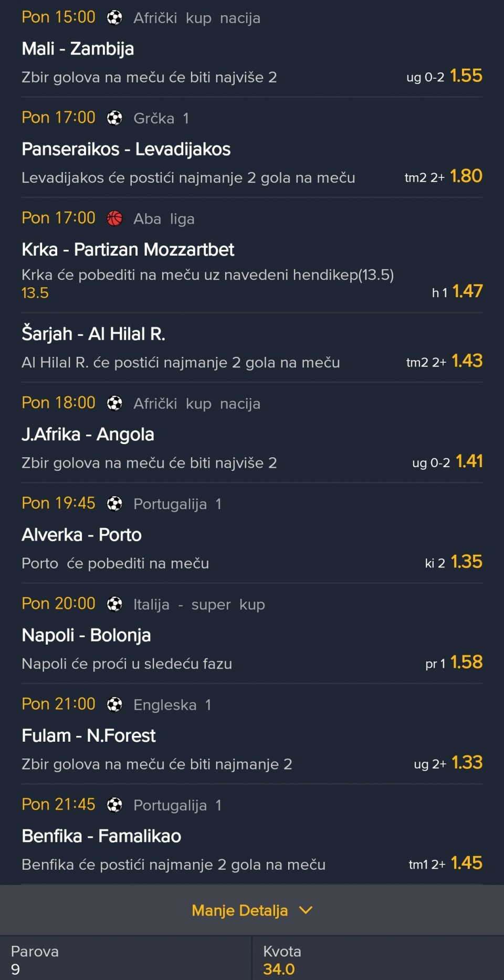Click the soccer ball icon at Pon 21:45
The width and height of the screenshot is (504, 980).
coord(114,805)
